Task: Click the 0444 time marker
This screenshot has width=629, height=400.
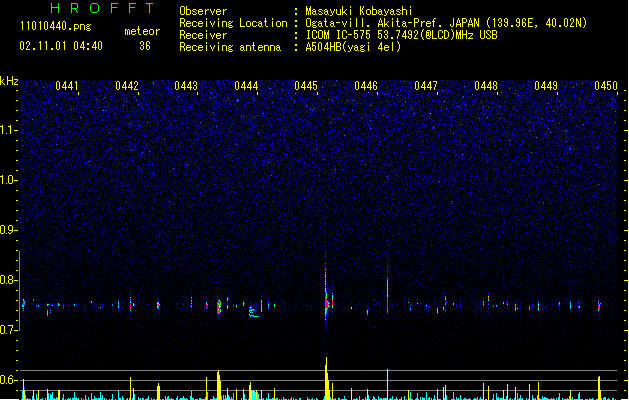Action: [x=246, y=86]
